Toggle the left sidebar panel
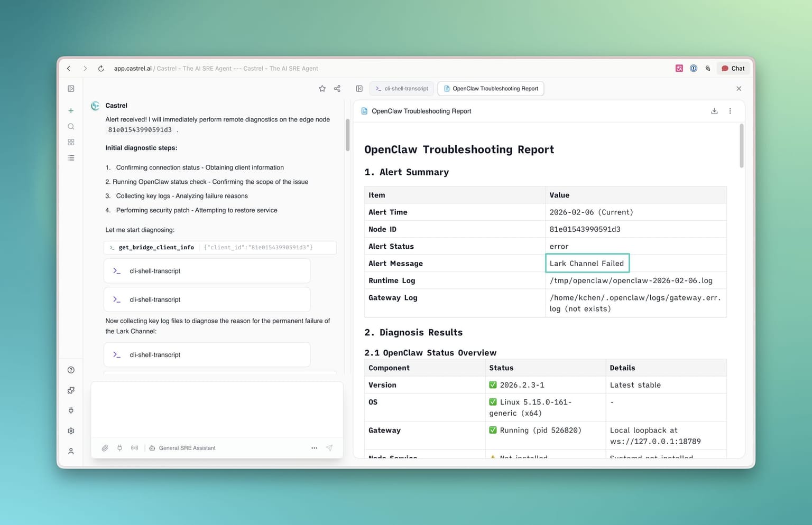The height and width of the screenshot is (525, 812). pyautogui.click(x=71, y=89)
